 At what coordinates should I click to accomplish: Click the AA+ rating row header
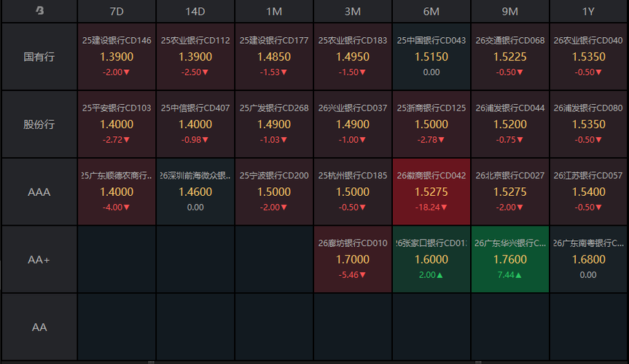(x=39, y=259)
